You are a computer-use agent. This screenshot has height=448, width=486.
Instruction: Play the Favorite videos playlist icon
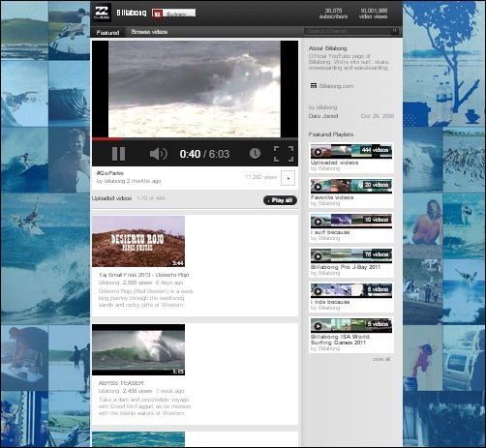click(x=318, y=187)
